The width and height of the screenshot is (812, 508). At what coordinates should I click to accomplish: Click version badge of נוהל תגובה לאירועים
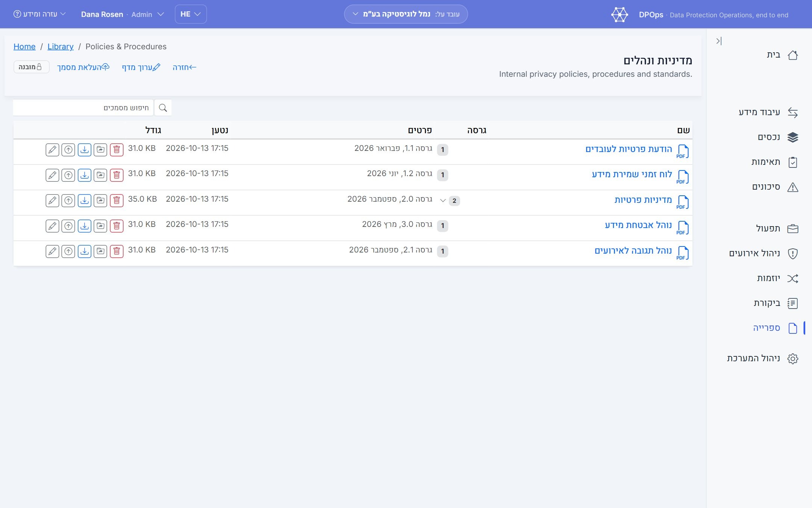(442, 251)
